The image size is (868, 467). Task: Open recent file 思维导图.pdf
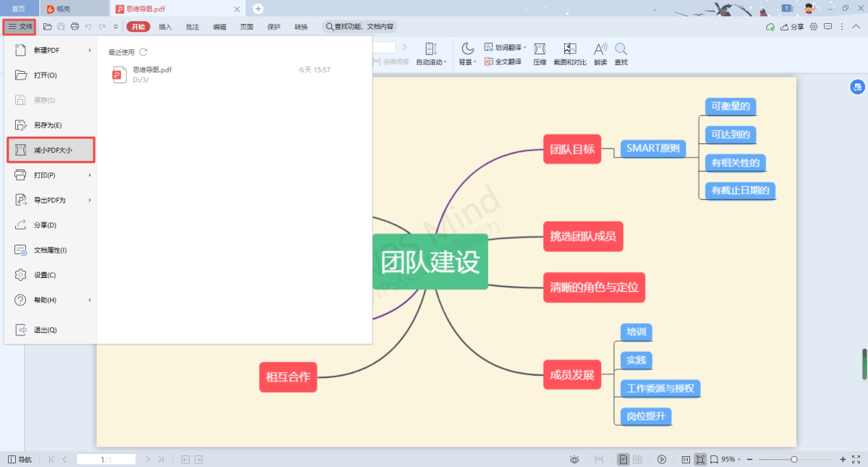click(152, 70)
